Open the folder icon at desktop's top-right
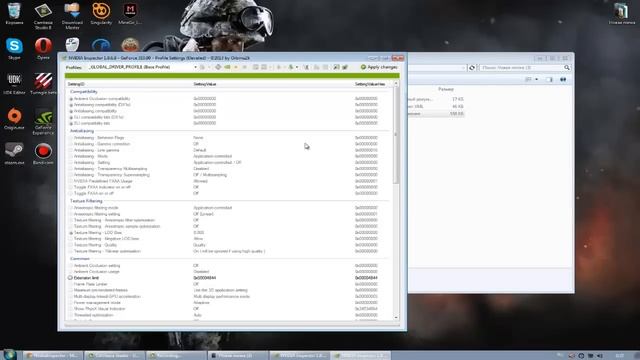This screenshot has height=360, width=640. (x=621, y=13)
